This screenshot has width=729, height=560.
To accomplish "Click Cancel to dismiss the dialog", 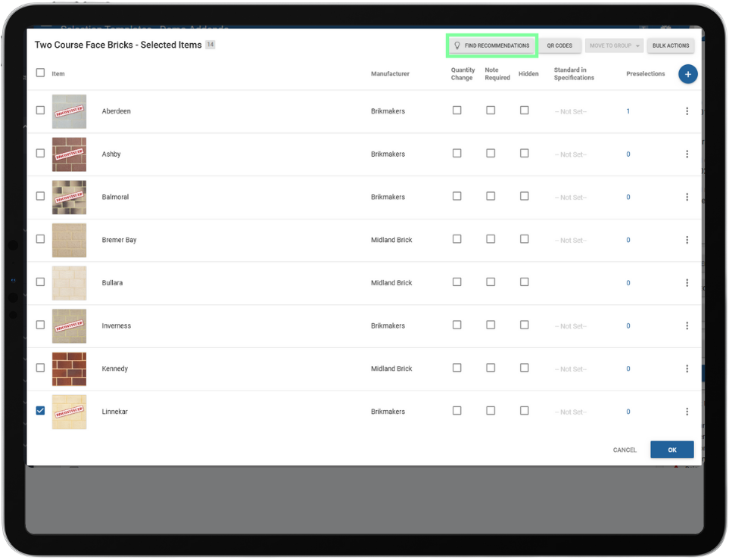I will pos(625,450).
